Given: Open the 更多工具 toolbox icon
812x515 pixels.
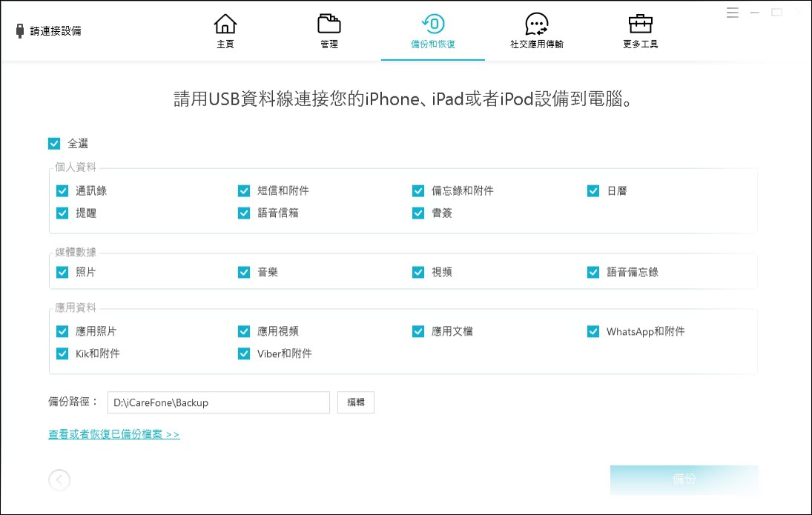Looking at the screenshot, I should pos(639,24).
